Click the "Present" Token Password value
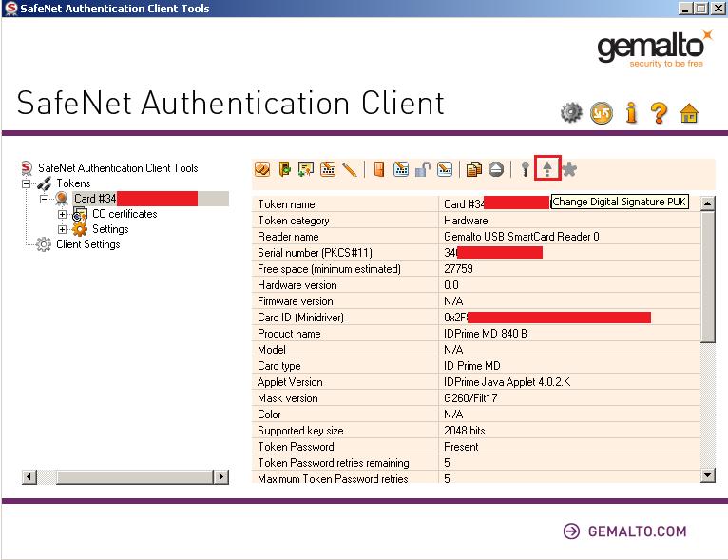Image resolution: width=728 pixels, height=560 pixels. click(461, 447)
